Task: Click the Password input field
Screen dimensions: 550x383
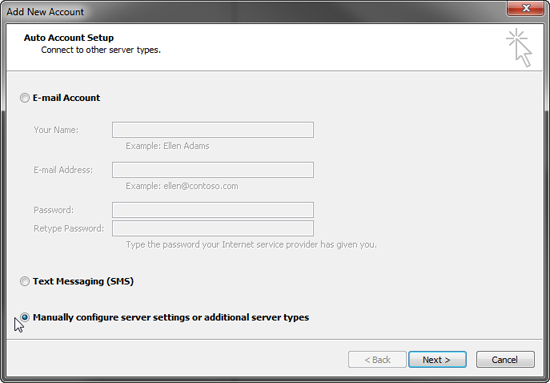Action: [213, 210]
